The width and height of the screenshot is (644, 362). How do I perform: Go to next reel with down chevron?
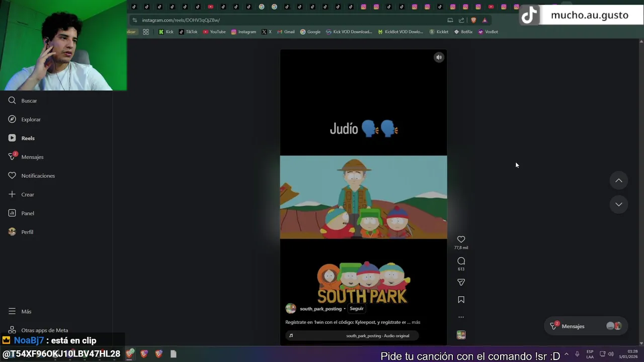tap(619, 204)
